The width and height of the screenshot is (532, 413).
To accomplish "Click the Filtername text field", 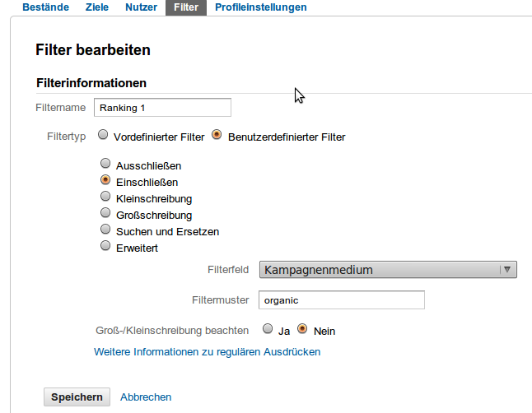I will point(162,108).
